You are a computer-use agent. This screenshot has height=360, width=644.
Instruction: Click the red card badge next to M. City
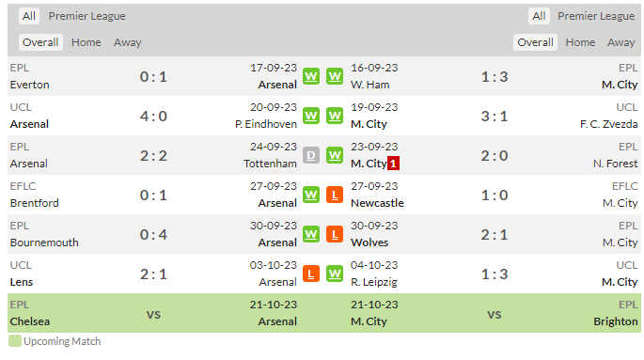click(393, 164)
